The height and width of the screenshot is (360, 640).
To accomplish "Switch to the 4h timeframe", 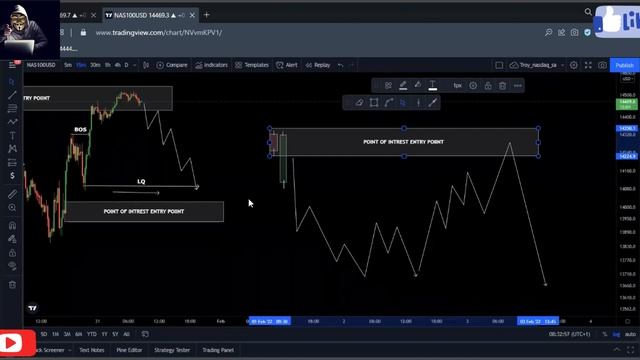I will pyautogui.click(x=118, y=65).
